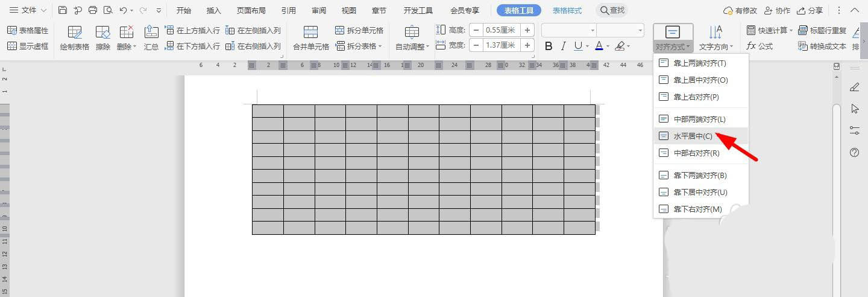The height and width of the screenshot is (297, 868).
Task: Toggle italic formatting
Action: (564, 46)
